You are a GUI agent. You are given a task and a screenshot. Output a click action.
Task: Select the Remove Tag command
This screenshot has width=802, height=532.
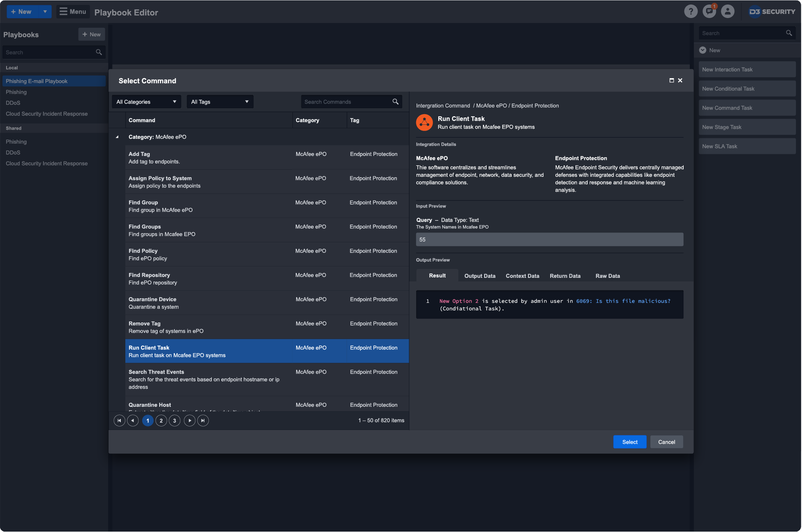267,327
